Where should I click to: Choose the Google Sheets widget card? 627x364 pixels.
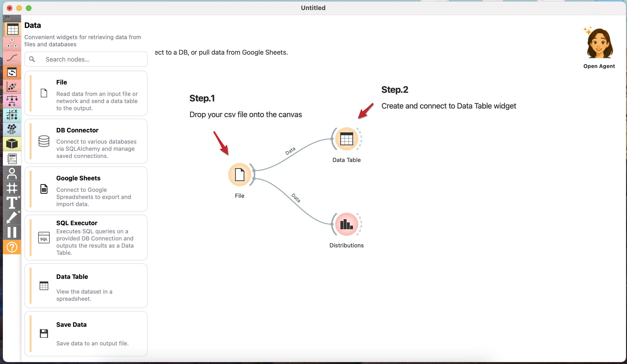pos(86,189)
